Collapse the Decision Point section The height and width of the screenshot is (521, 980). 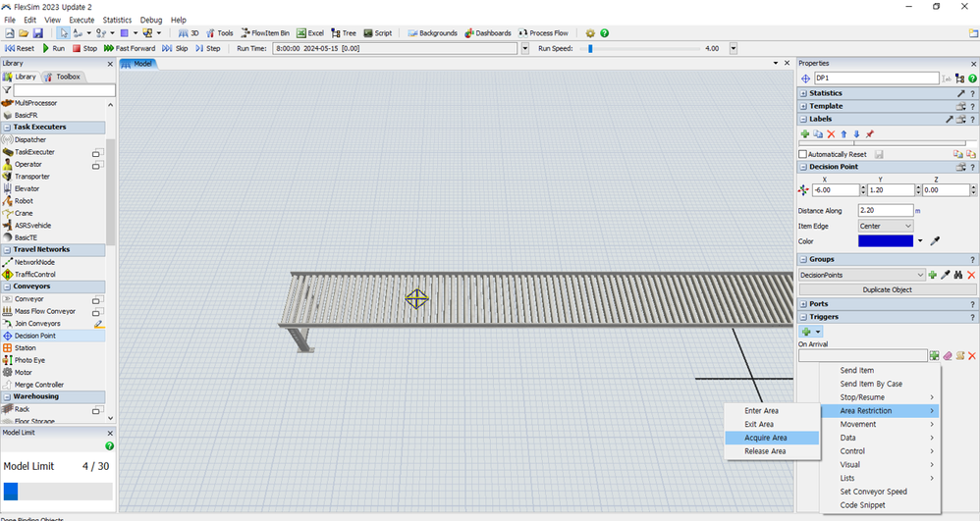click(x=804, y=167)
